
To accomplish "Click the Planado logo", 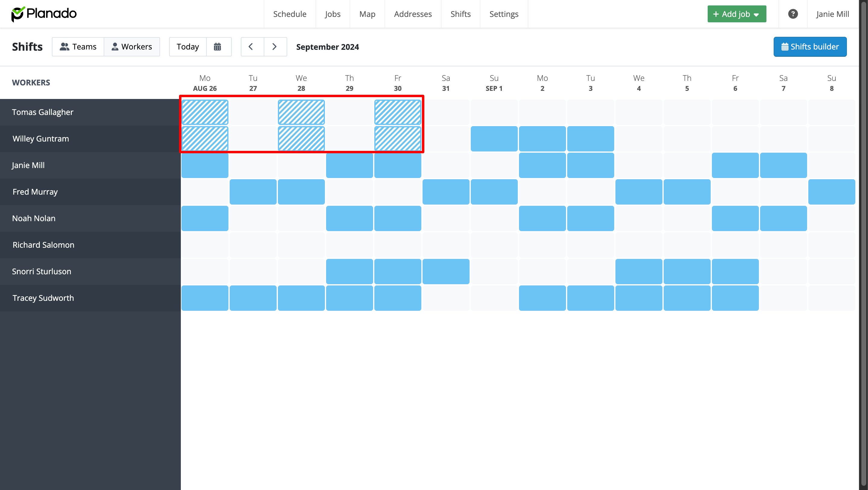I will tap(44, 14).
